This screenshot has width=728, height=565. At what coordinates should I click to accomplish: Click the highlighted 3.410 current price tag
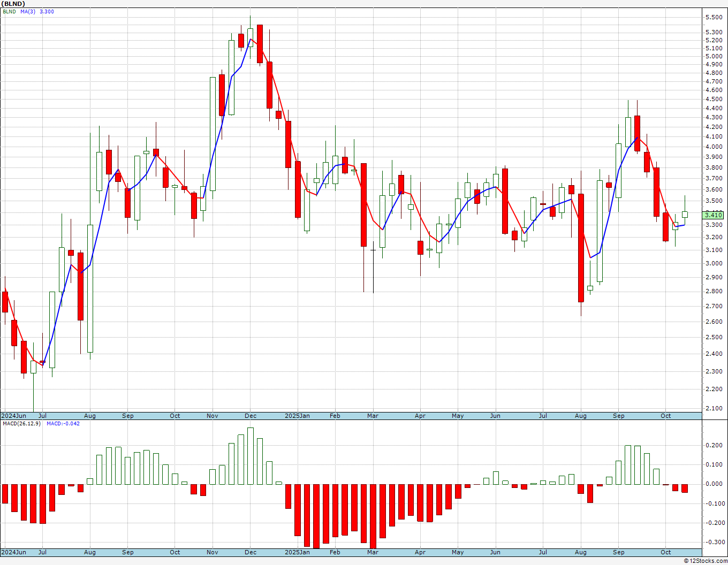714,215
